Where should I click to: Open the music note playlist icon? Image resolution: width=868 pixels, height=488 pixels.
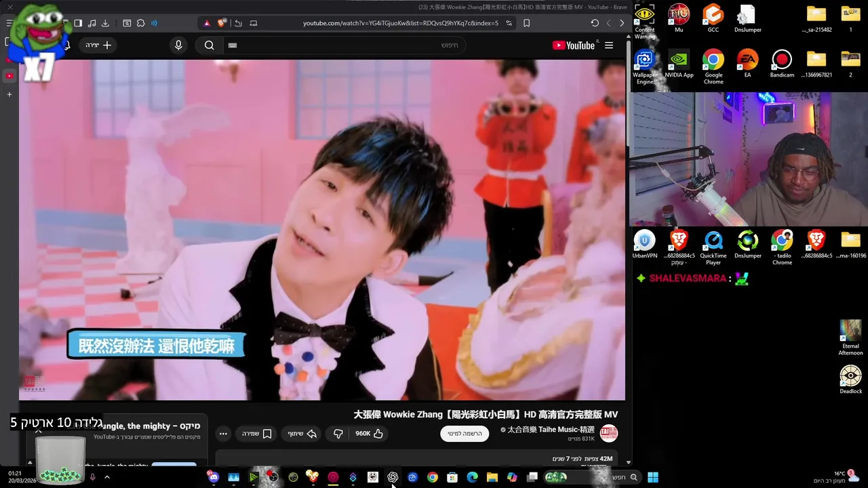click(92, 23)
